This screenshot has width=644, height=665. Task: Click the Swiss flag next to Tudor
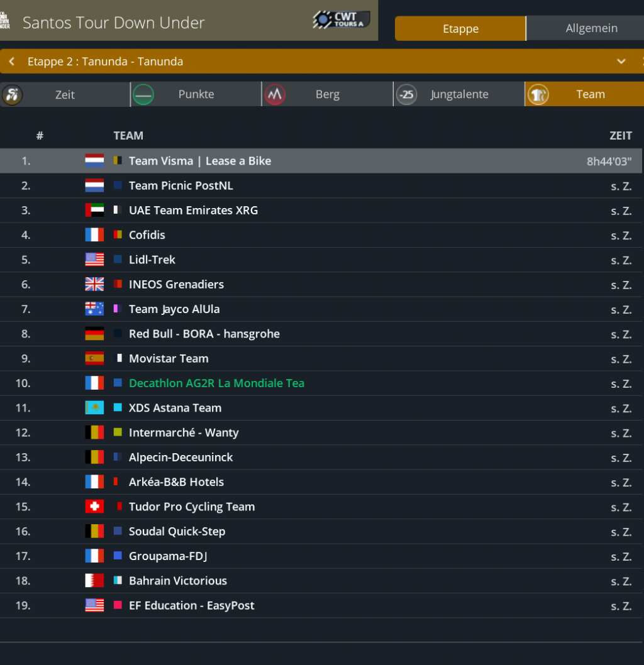pos(94,507)
